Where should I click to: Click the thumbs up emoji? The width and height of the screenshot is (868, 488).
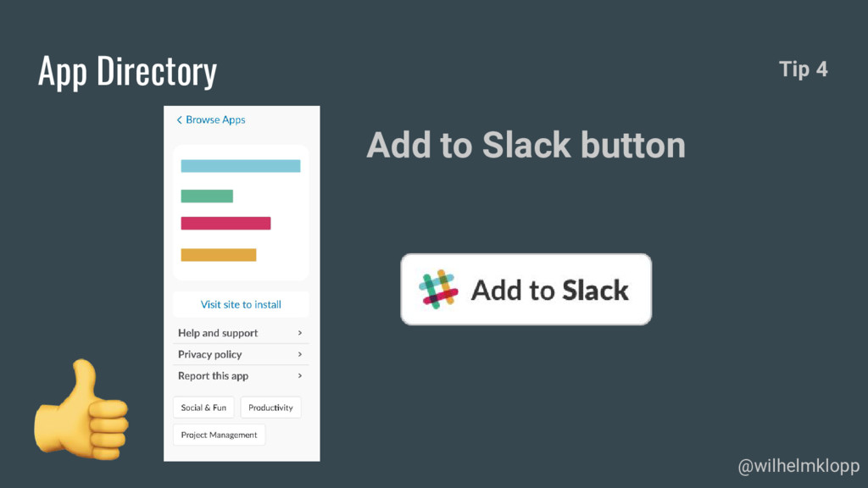pos(81,409)
